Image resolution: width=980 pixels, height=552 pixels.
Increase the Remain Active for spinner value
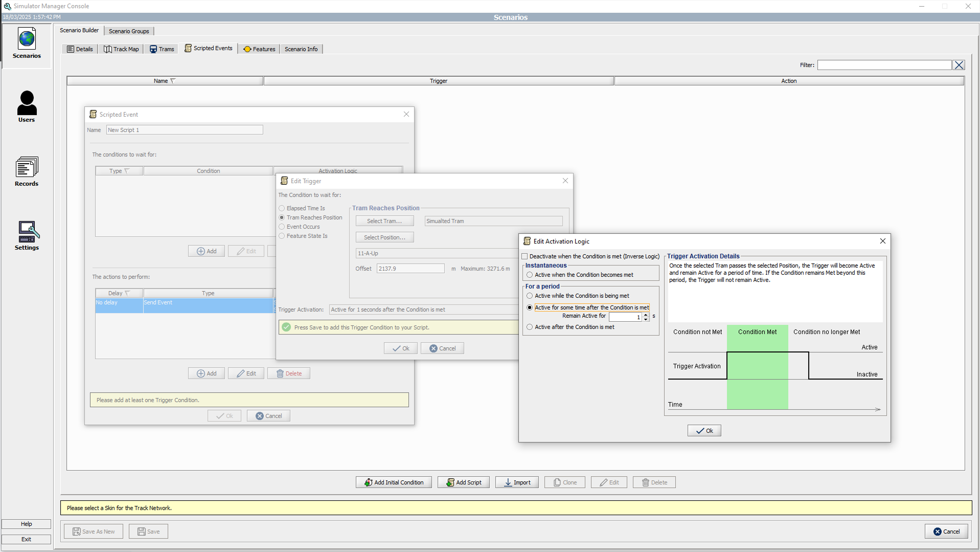(x=646, y=315)
